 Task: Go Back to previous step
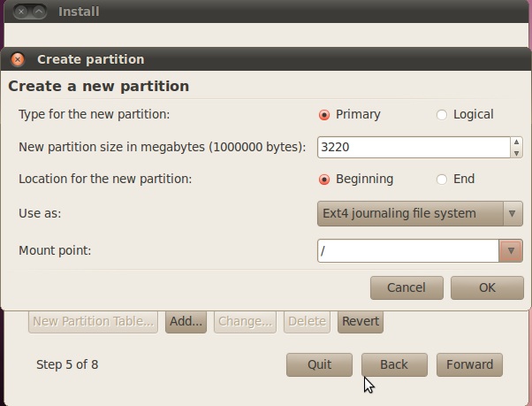click(x=394, y=364)
